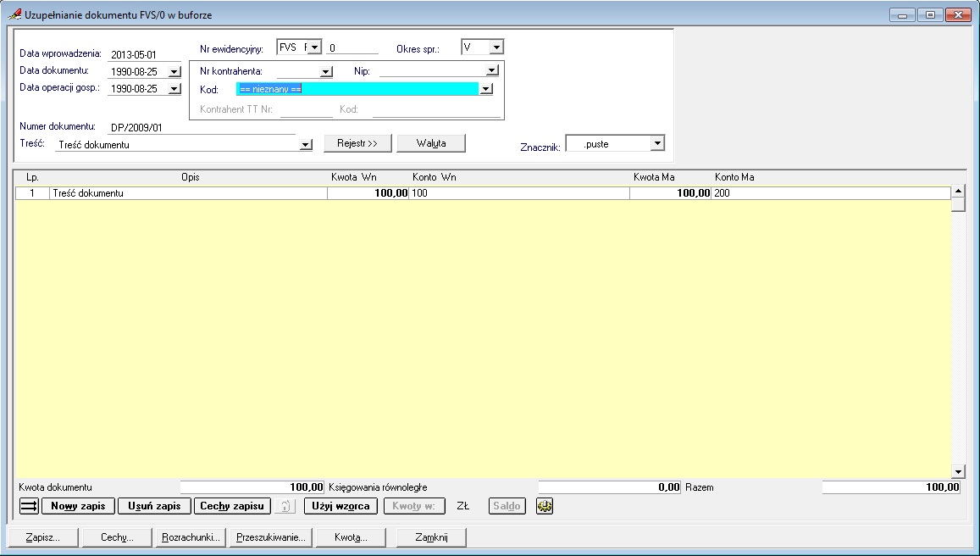Click the Konto Wn cell 100
The height and width of the screenshot is (556, 980).
pos(519,193)
